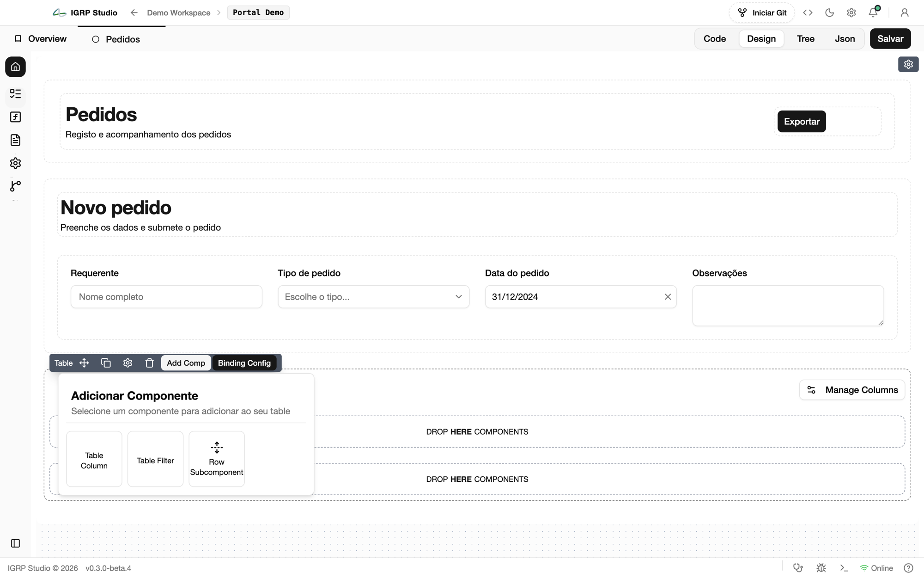The height and width of the screenshot is (578, 924).
Task: Go back with the arrow beside Demo Workspace
Action: tap(134, 12)
